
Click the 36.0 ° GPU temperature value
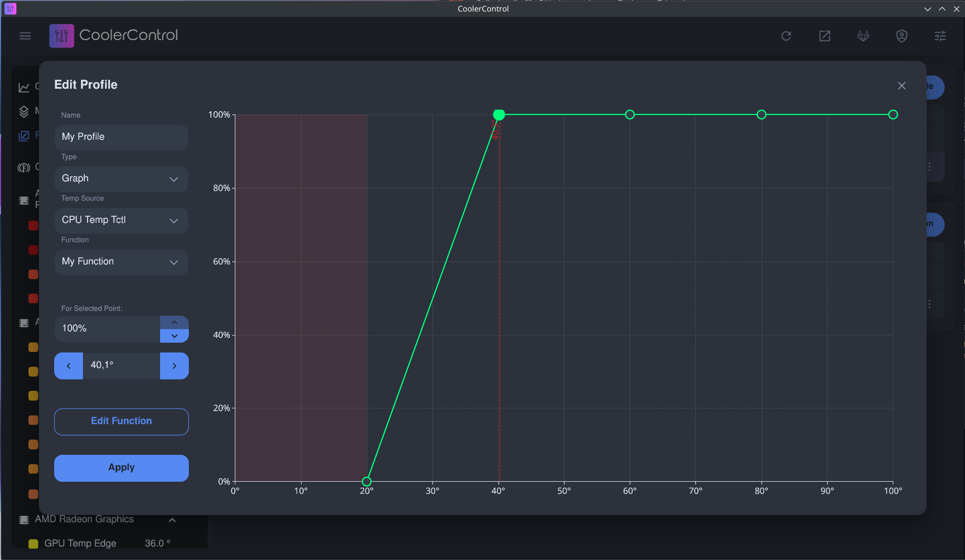coord(158,544)
